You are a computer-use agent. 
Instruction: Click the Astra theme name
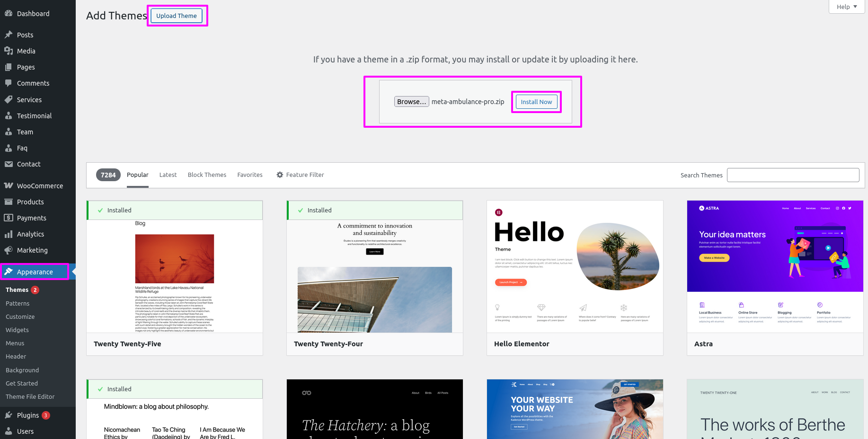coord(703,344)
